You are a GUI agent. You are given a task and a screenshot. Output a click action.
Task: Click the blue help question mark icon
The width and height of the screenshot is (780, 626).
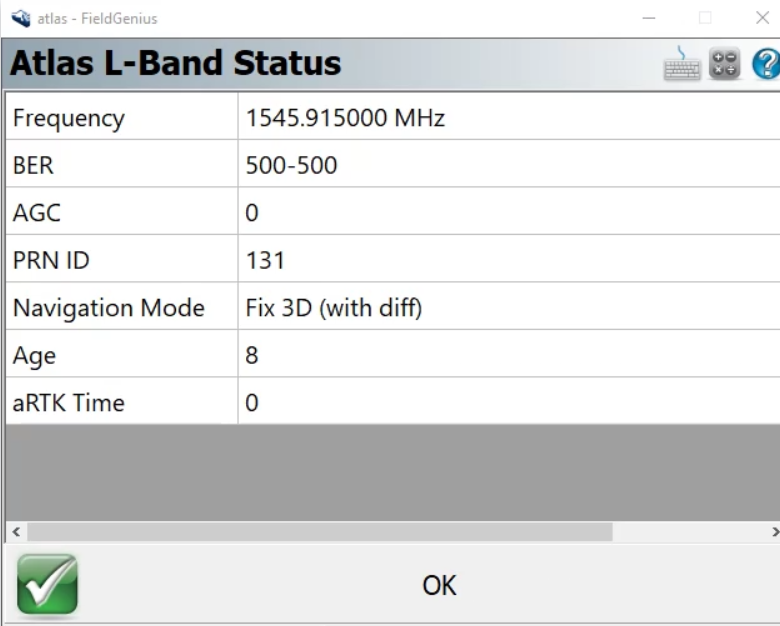765,64
